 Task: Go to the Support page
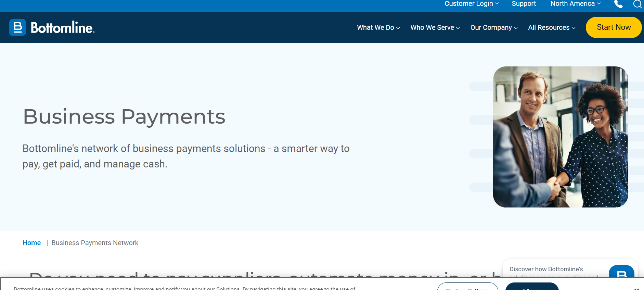point(524,4)
